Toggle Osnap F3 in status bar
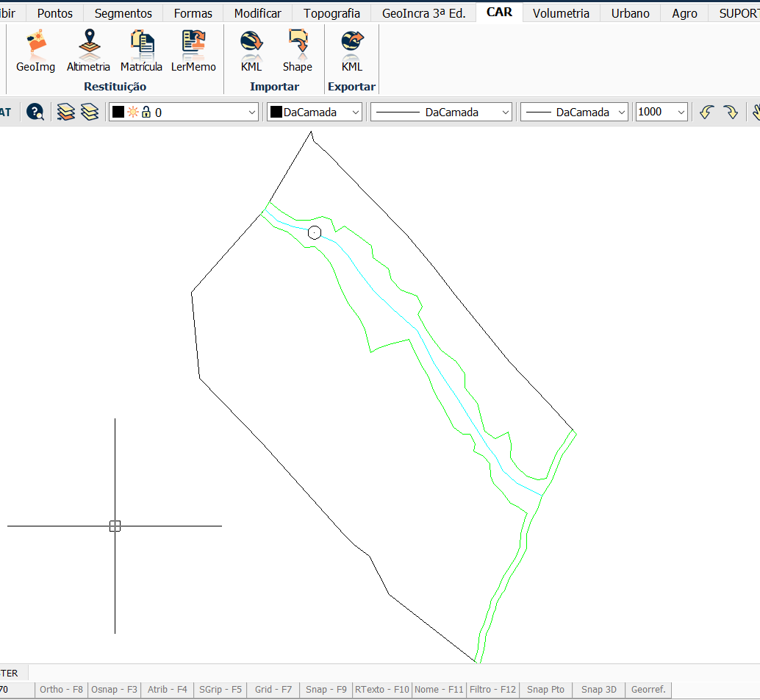This screenshot has width=760, height=700. [114, 690]
